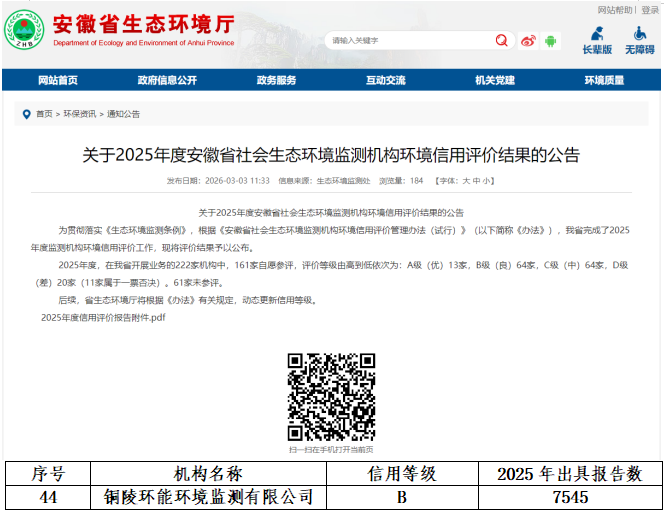Open the 机关党建 menu item
The height and width of the screenshot is (513, 665).
495,80
